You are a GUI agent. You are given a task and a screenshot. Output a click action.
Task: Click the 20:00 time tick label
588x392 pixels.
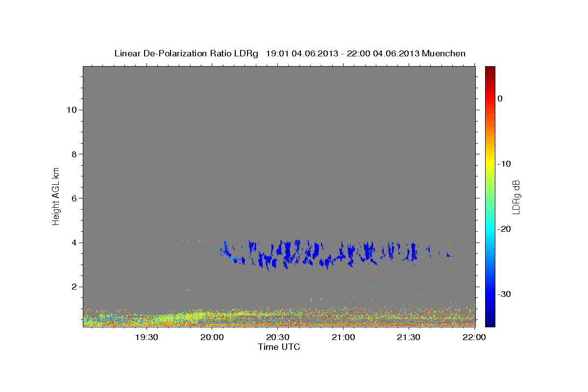coord(212,337)
